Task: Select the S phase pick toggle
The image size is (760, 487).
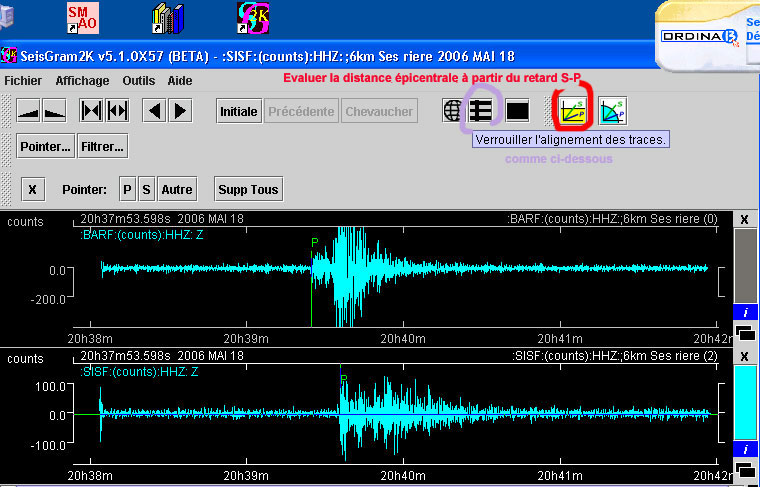Action: click(146, 189)
